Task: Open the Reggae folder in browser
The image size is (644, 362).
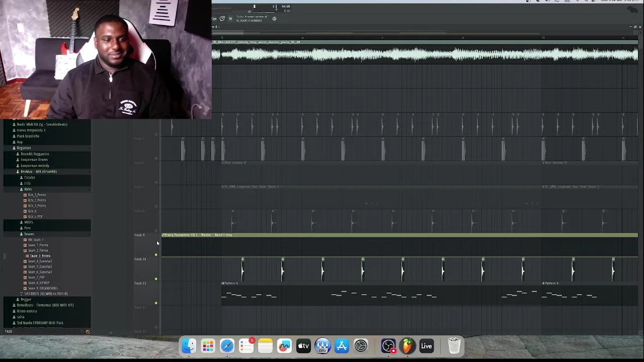Action: [x=26, y=300]
